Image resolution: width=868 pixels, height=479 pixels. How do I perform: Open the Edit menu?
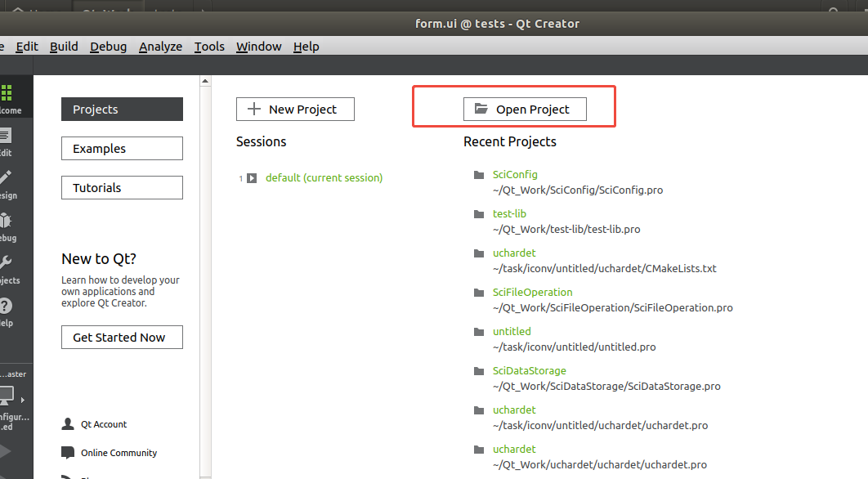tap(27, 47)
